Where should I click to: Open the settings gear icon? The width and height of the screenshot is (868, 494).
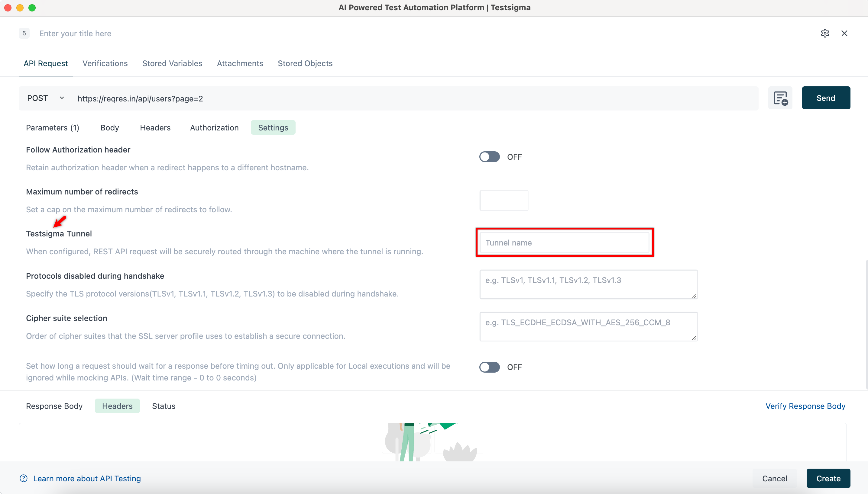825,33
